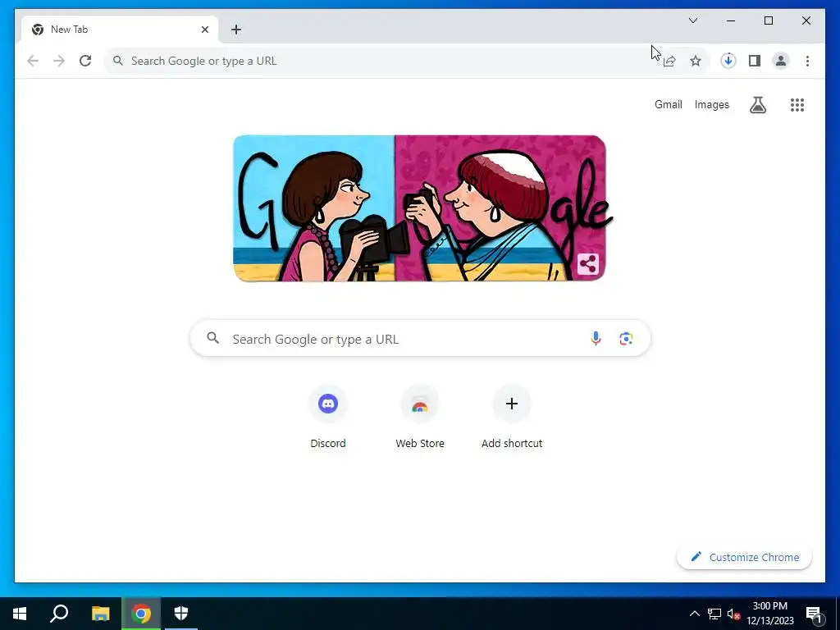Reload the current page
840x630 pixels.
point(85,61)
